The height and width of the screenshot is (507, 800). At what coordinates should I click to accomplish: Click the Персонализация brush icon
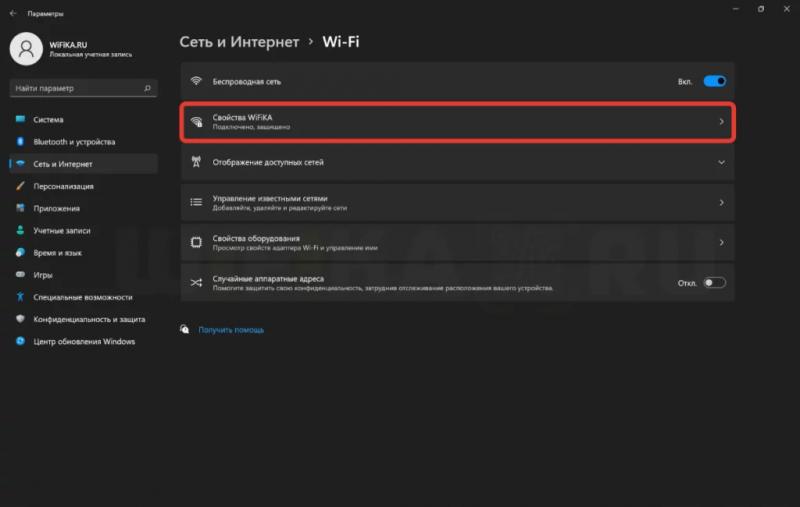point(20,186)
